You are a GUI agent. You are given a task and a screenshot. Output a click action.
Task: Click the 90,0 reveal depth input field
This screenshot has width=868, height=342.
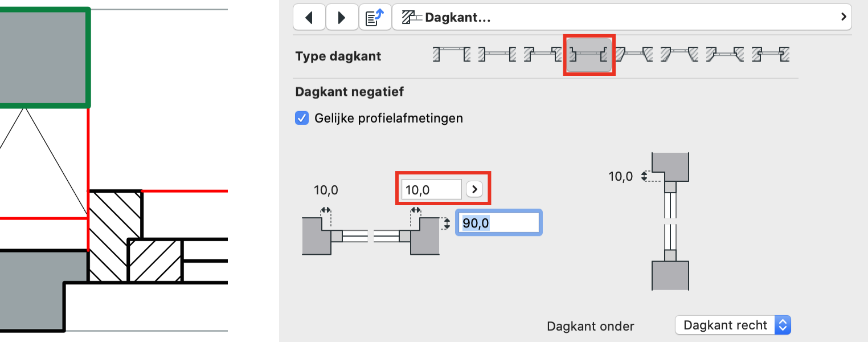(498, 222)
